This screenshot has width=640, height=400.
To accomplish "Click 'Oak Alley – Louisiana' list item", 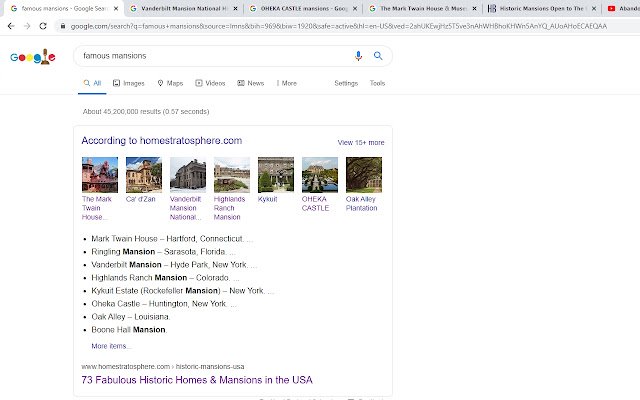I will pos(131,317).
